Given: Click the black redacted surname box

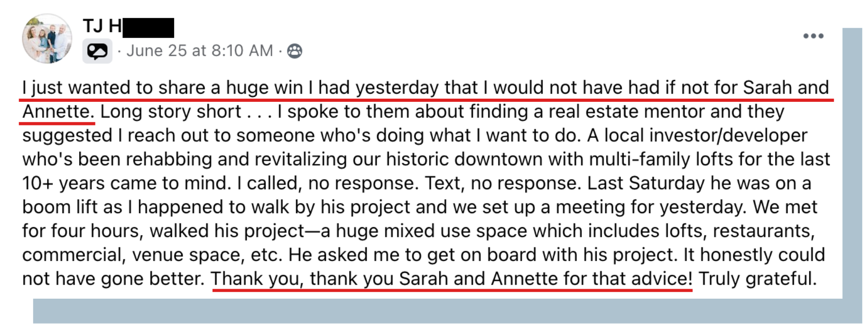Looking at the screenshot, I should 148,28.
